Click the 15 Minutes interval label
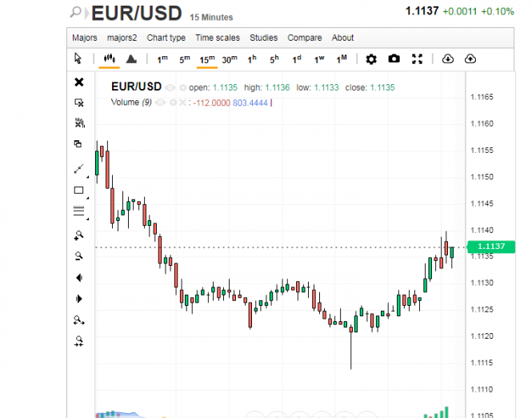532x418 pixels. 211,18
